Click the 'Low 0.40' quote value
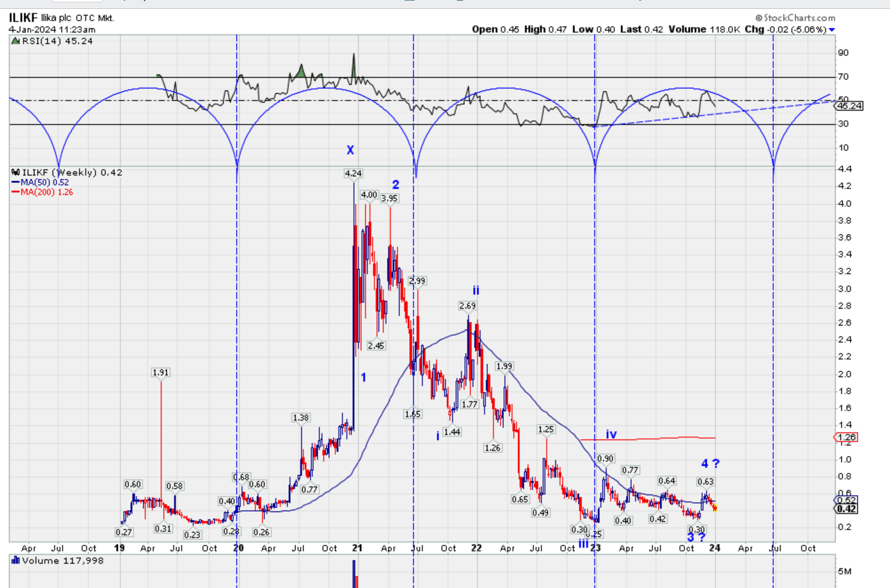Image resolution: width=890 pixels, height=588 pixels. click(593, 30)
